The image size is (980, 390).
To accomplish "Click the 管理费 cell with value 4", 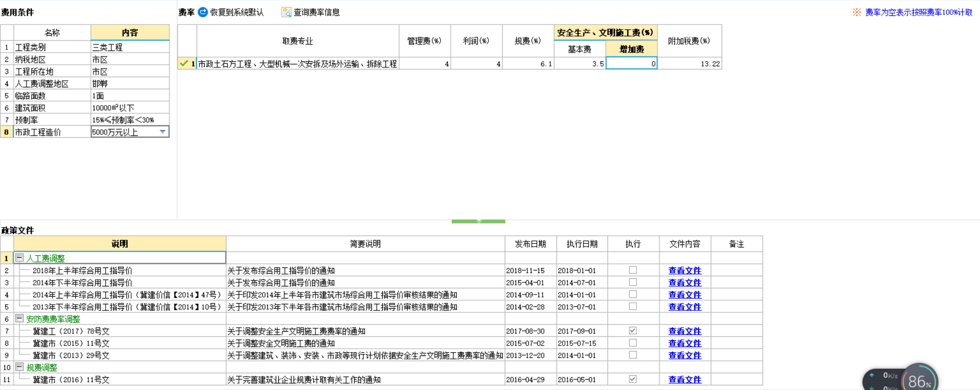I will 425,63.
